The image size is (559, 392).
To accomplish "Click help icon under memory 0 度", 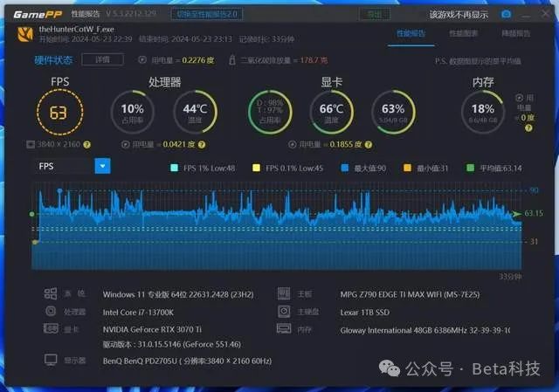I will click(528, 127).
